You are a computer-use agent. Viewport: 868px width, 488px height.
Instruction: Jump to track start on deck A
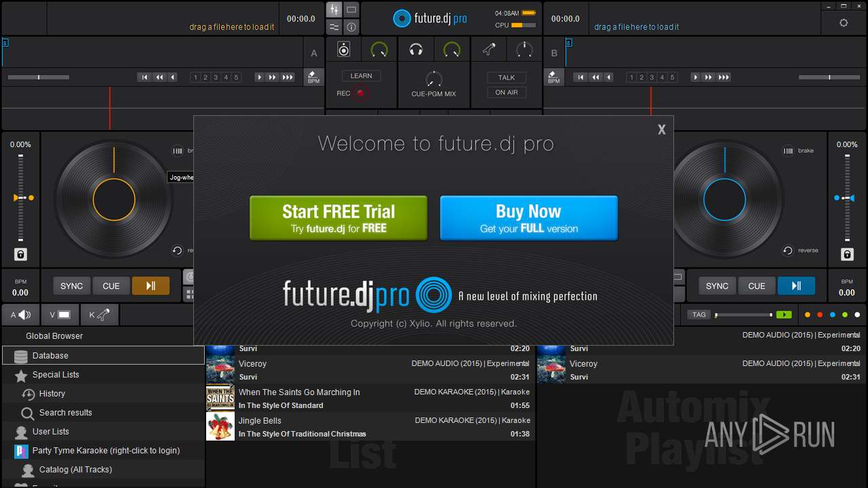tap(144, 77)
